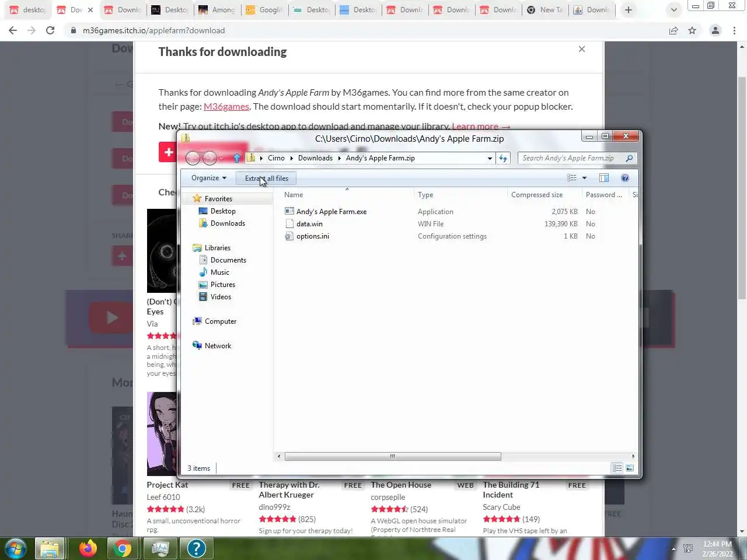Viewport: 747px width, 560px height.
Task: Select Libraries in the navigation pane
Action: point(217,248)
